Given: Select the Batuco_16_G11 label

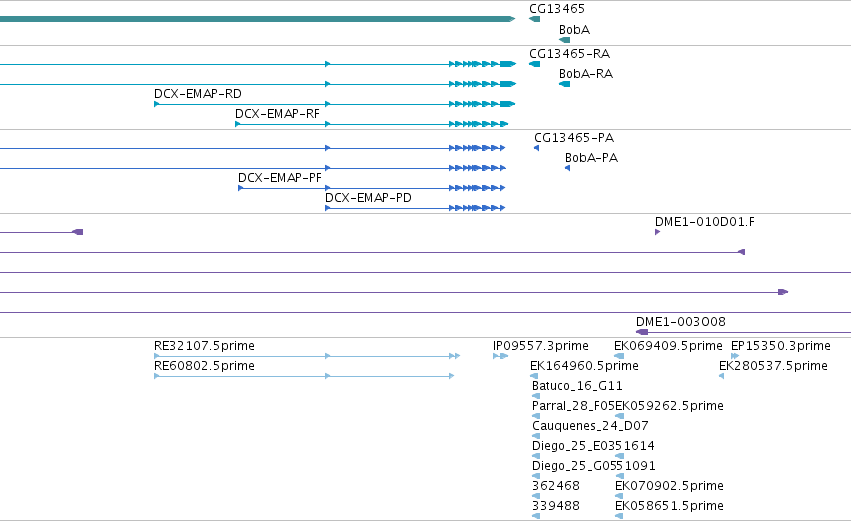Looking at the screenshot, I should pos(577,386).
